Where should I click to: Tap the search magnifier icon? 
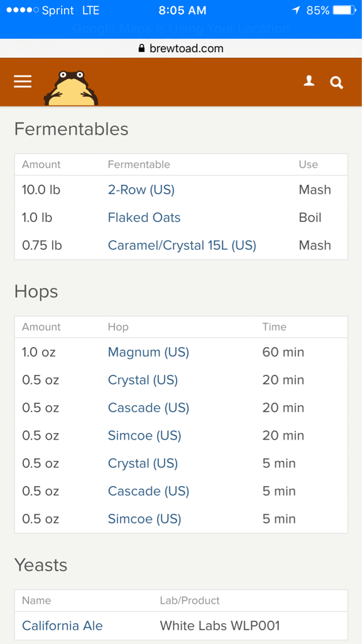tap(337, 82)
